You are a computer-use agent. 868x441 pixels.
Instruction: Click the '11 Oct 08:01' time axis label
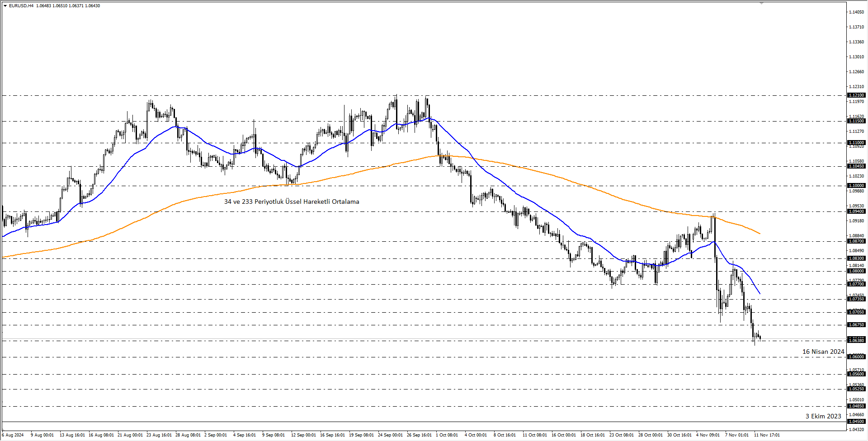(x=535, y=435)
